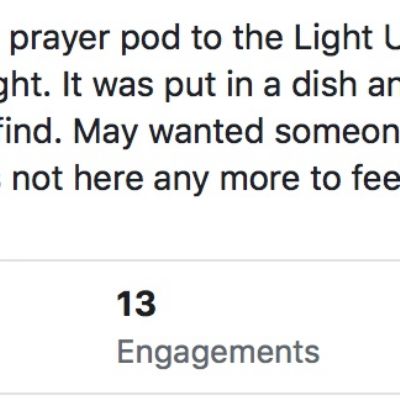The image size is (400, 400).
Task: Click the word "prayer" in the post
Action: pyautogui.click(x=60, y=41)
